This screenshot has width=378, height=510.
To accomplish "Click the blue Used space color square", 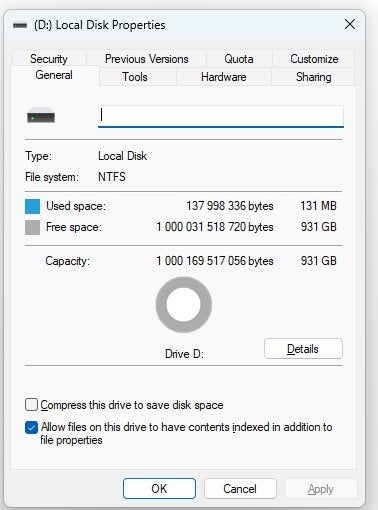I will point(32,206).
